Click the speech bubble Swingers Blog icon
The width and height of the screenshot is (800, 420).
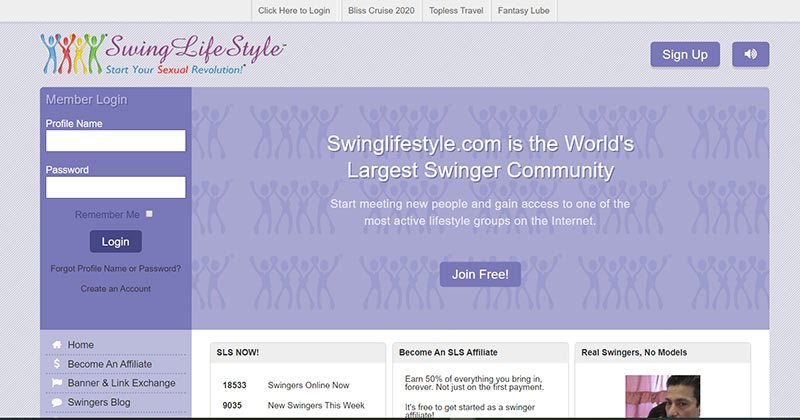point(57,402)
